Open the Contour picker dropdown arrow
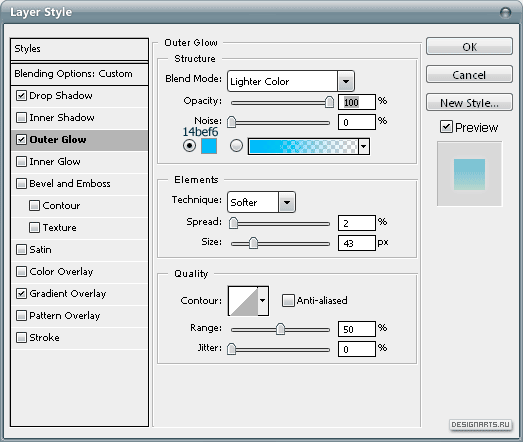Screen dimensions: 523x442 263,301
